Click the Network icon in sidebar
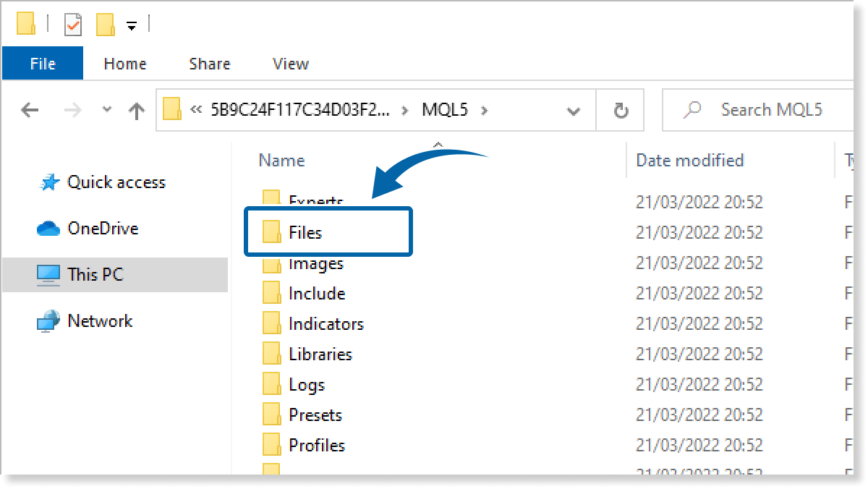Screen dimensions: 868x489 point(48,321)
